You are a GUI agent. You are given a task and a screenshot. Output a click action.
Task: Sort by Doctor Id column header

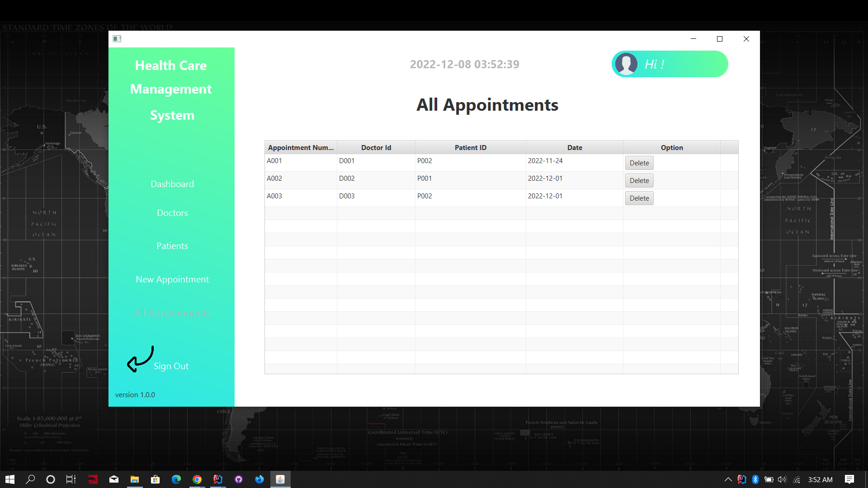pyautogui.click(x=376, y=147)
